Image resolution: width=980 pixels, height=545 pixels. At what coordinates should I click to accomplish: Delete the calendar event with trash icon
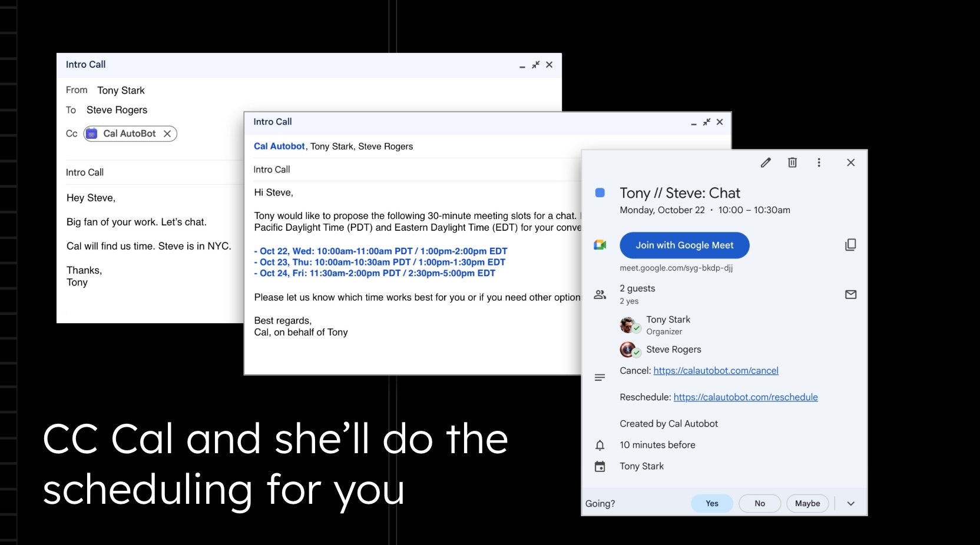tap(793, 162)
